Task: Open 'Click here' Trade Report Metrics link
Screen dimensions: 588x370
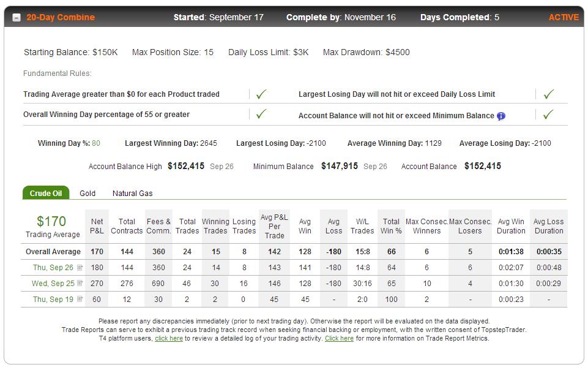Action: [x=339, y=339]
